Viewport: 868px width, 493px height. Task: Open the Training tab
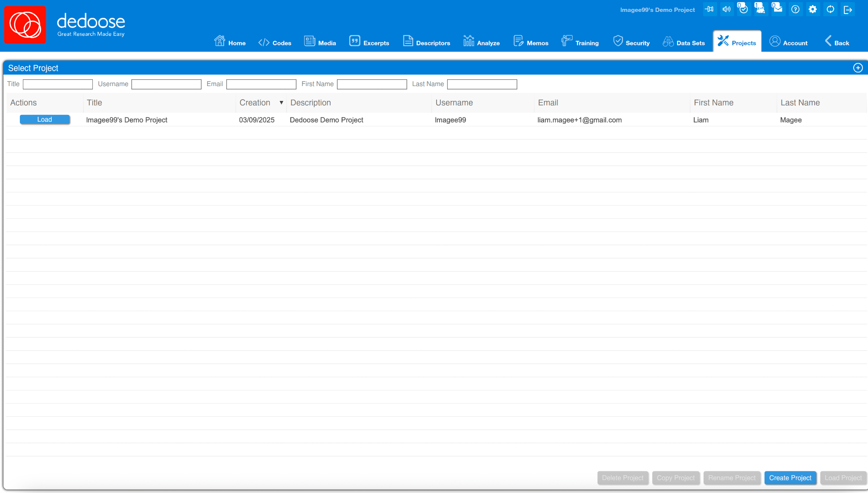point(580,42)
